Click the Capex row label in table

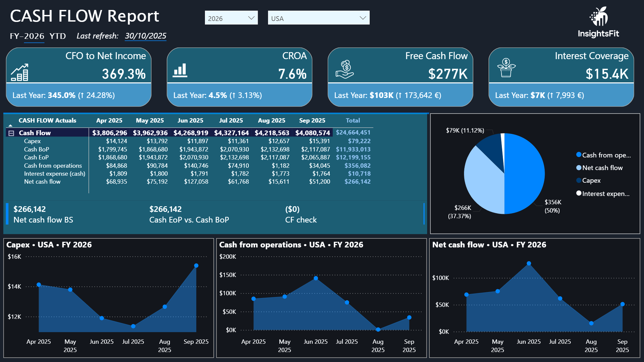tap(32, 141)
